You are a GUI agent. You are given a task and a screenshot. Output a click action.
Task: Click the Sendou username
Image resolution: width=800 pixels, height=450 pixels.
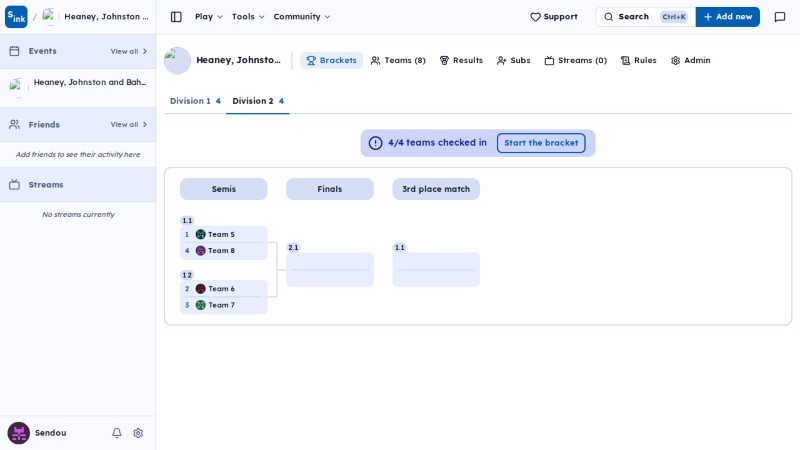(51, 433)
